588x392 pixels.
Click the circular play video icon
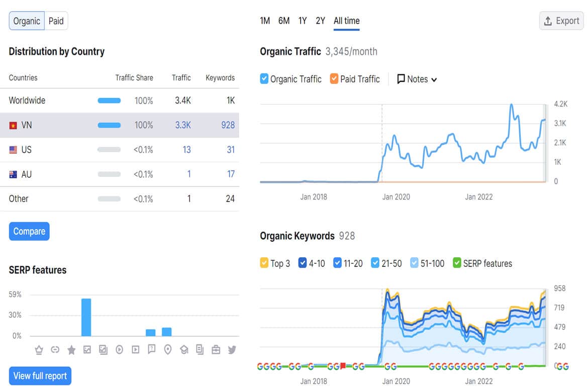119,350
